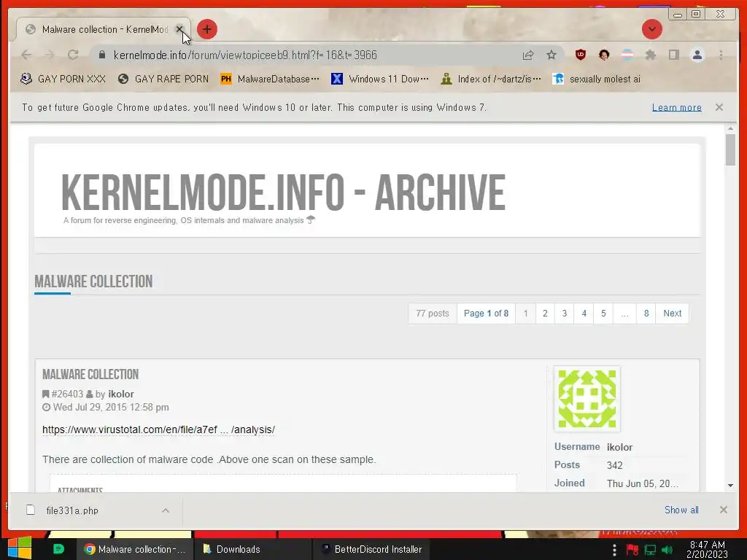
Task: Expand options chevron for file331a.php download
Action: [166, 510]
